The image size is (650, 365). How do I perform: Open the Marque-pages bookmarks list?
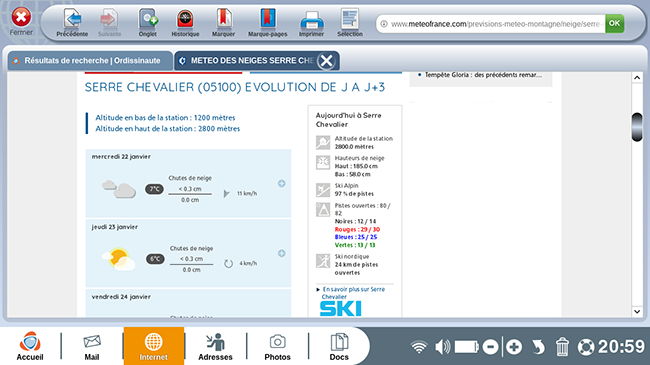[x=267, y=23]
